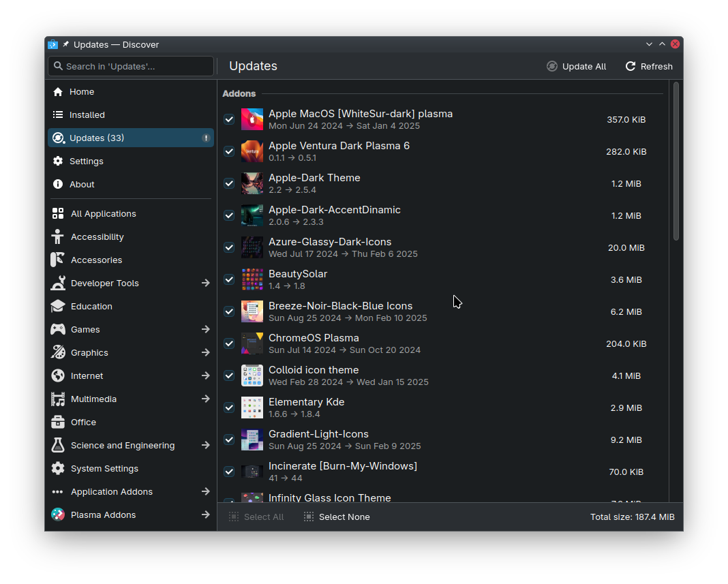Uncheck Apple Ventura Dark Plasma 6 update
Image resolution: width=728 pixels, height=584 pixels.
pos(229,151)
